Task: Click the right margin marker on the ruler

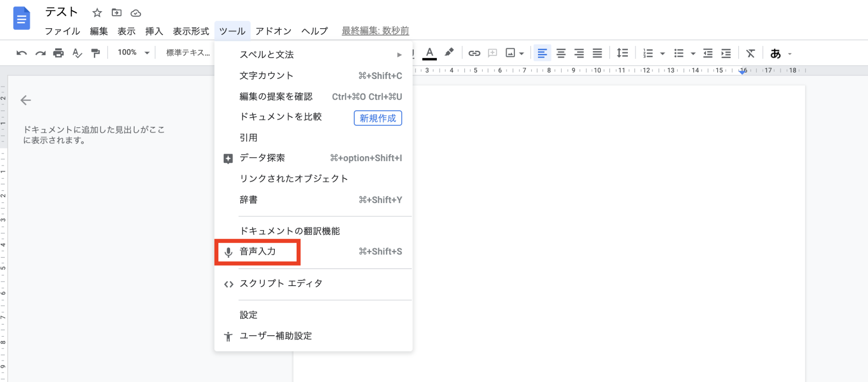Action: pos(743,72)
